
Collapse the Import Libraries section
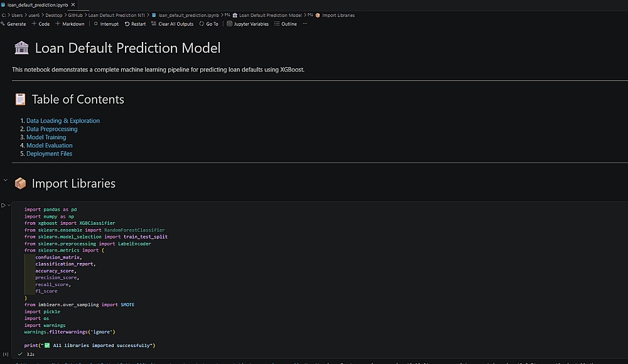tap(6, 181)
